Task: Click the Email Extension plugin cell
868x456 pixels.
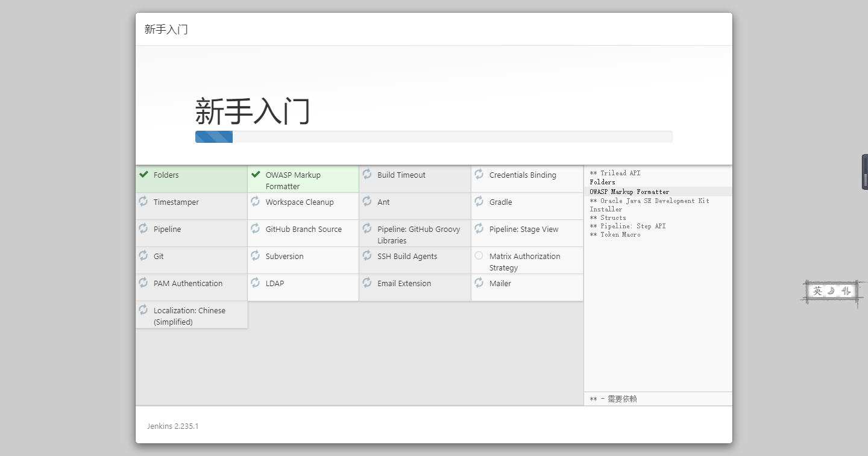Action: coord(414,287)
